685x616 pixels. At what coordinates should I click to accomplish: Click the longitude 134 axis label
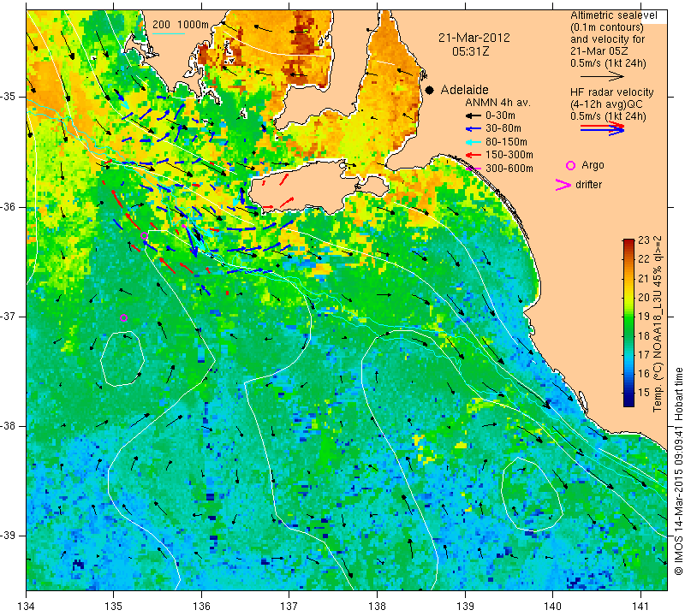(x=27, y=607)
